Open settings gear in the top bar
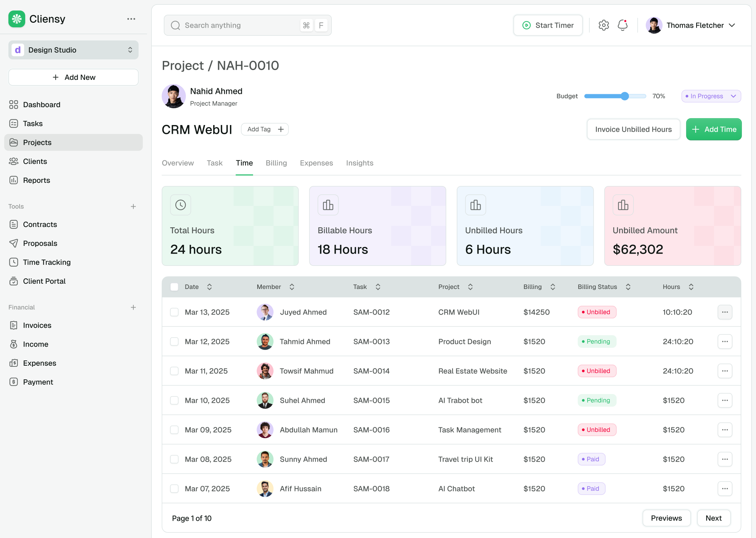Screen dimensions: 756x538 point(603,25)
